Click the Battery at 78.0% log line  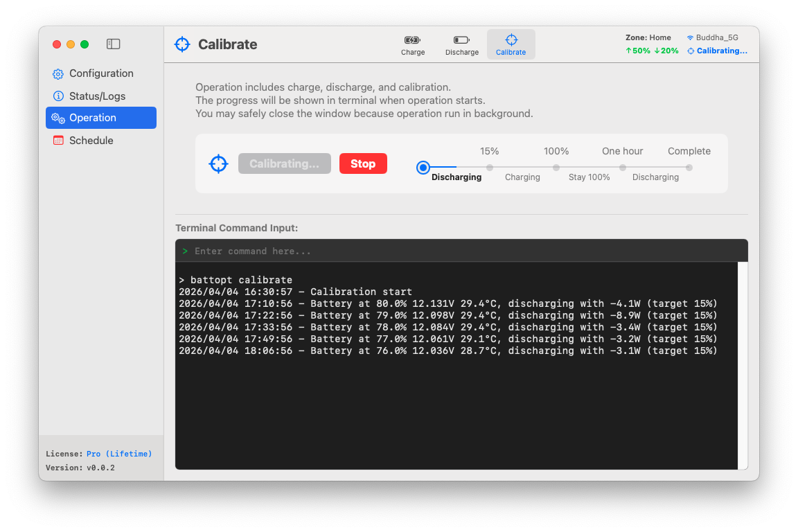tap(448, 327)
